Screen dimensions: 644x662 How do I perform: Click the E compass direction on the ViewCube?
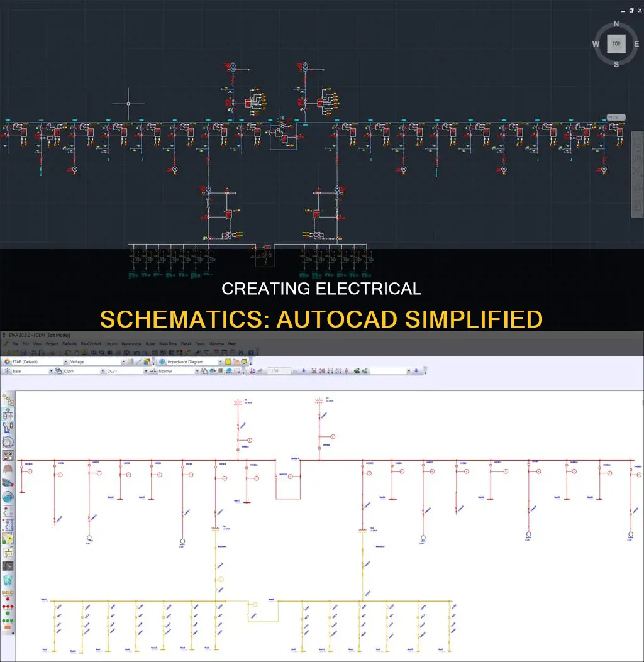coord(636,44)
